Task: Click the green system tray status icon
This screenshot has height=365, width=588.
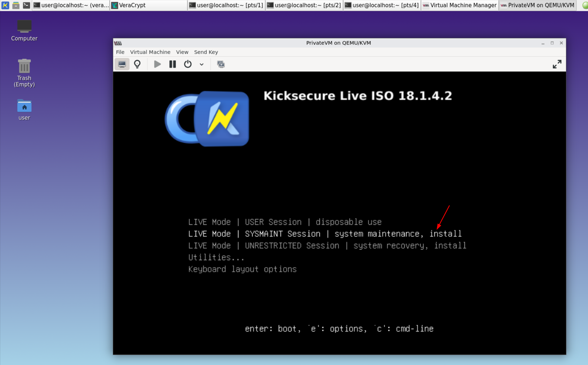Action: (x=585, y=5)
